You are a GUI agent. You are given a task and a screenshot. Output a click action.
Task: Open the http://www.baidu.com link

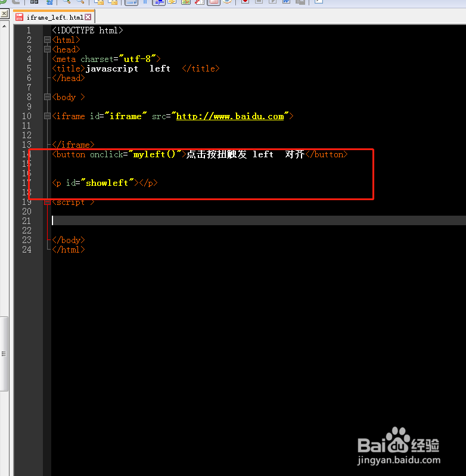coord(230,116)
